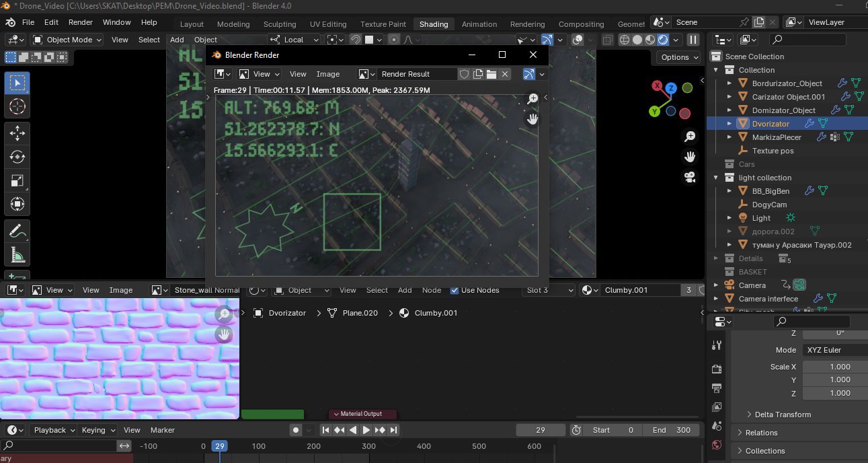Switch to Animation workspace tab
The width and height of the screenshot is (868, 463).
[479, 24]
